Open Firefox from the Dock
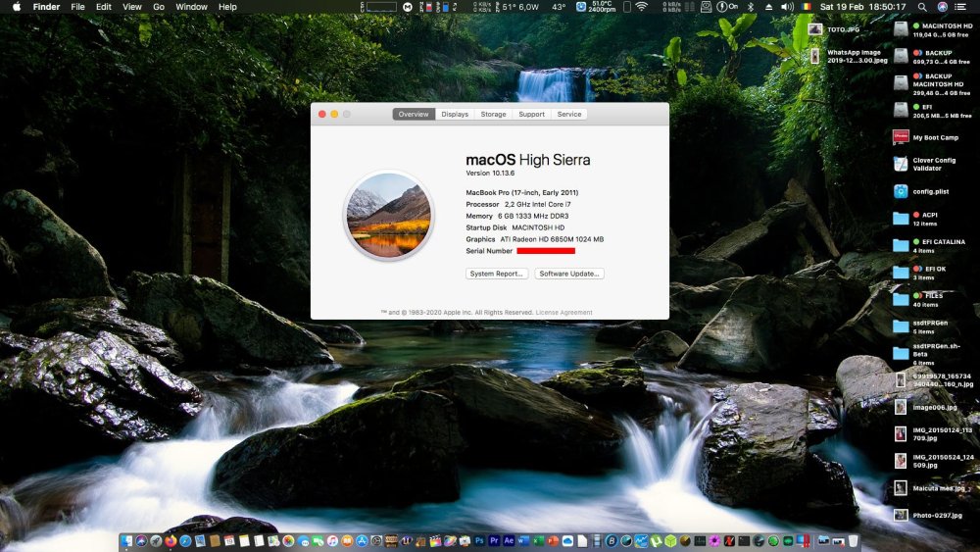 (171, 541)
